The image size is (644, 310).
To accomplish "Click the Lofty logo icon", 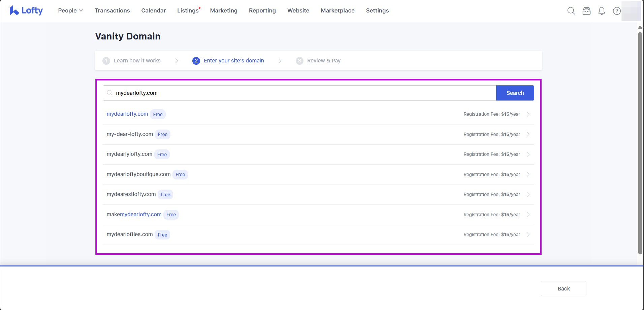I will tap(14, 11).
